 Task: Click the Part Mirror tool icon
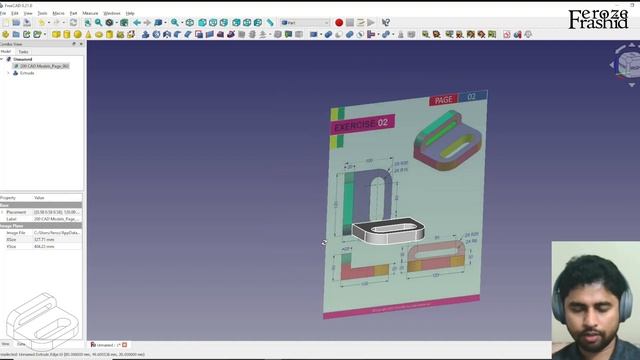point(167,35)
